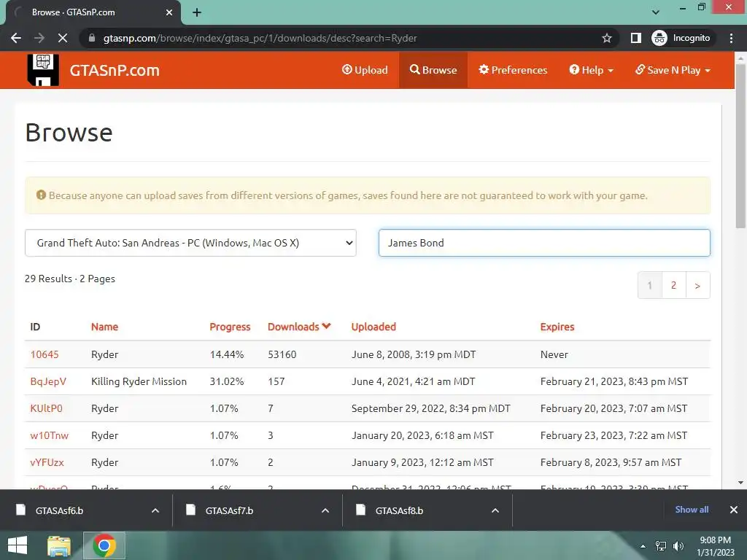Screen dimensions: 747x560
Task: Open save ID vYFUzx
Action: coord(47,462)
